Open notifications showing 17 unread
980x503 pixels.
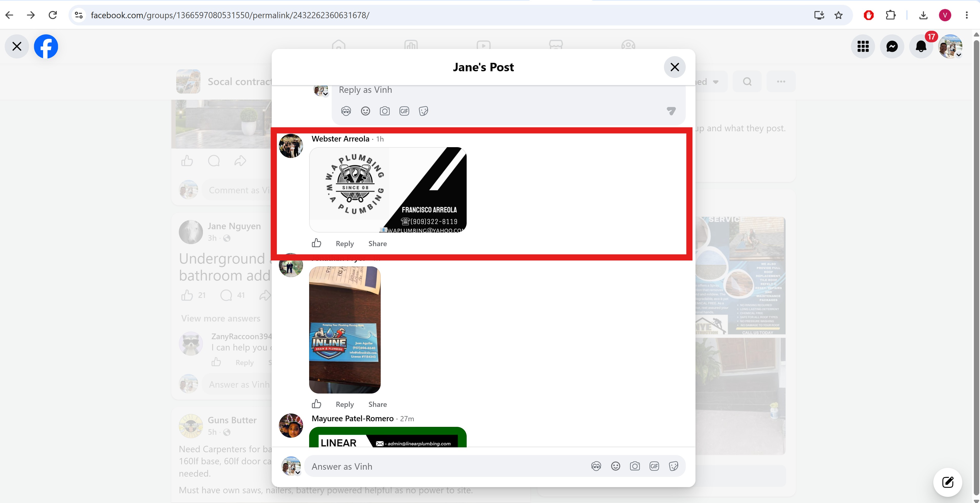(x=921, y=46)
